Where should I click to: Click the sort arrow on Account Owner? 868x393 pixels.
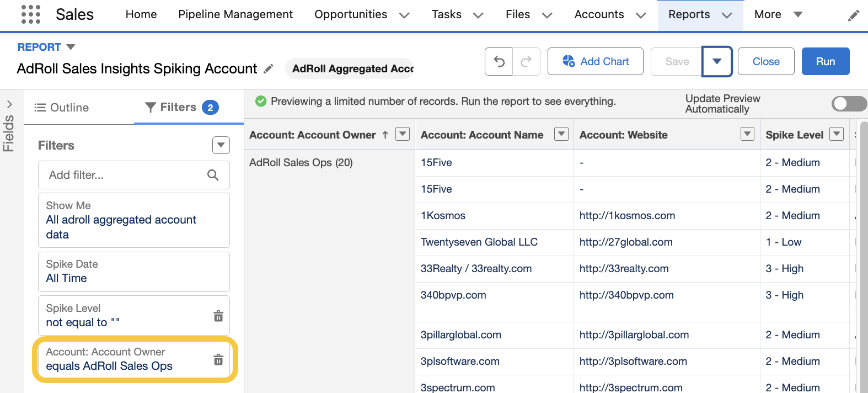tap(385, 135)
